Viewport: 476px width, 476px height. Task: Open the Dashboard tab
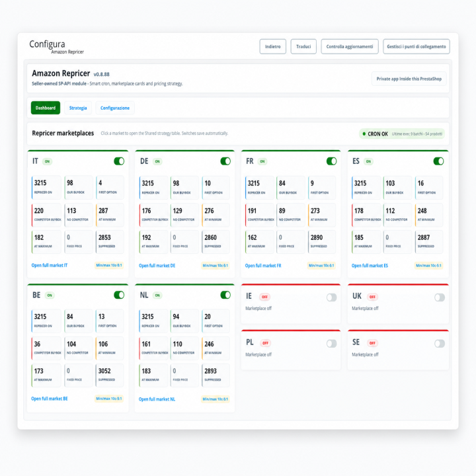[46, 108]
